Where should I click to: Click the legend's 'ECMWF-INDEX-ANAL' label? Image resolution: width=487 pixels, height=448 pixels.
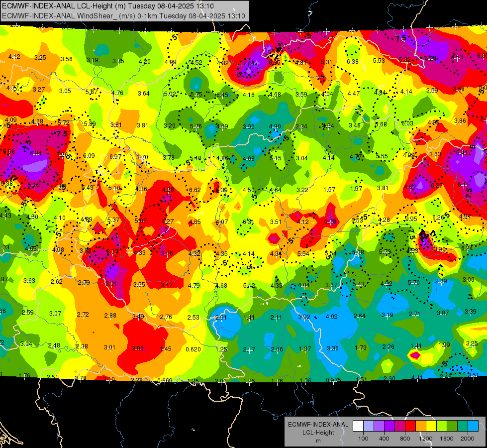click(x=318, y=425)
